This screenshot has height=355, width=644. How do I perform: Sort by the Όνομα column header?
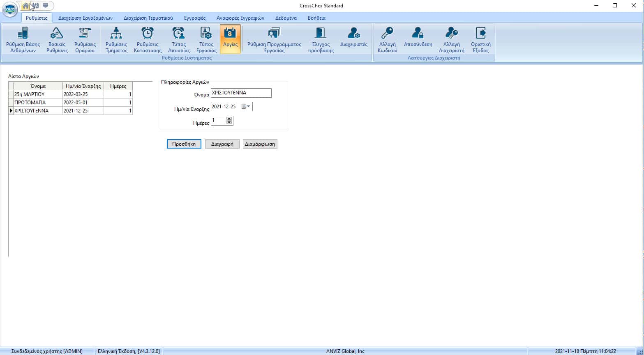[x=38, y=86]
